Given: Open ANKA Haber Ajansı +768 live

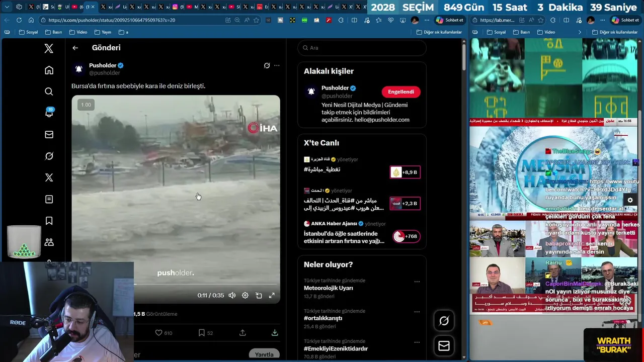Looking at the screenshot, I should point(406,236).
